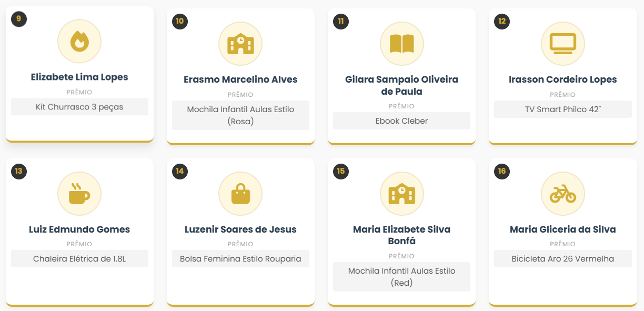
Task: Click the name Gilara Sampaio Oliveira de Paula
Action: click(402, 85)
